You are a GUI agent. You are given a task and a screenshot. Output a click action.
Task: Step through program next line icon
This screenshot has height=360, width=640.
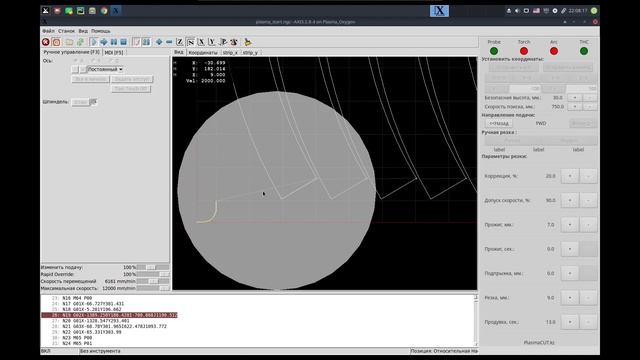[x=104, y=42]
